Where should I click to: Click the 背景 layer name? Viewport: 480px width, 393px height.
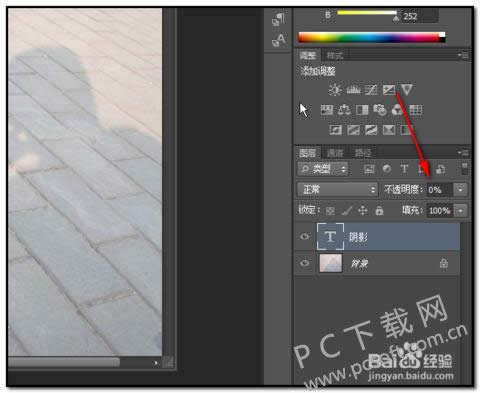[359, 264]
